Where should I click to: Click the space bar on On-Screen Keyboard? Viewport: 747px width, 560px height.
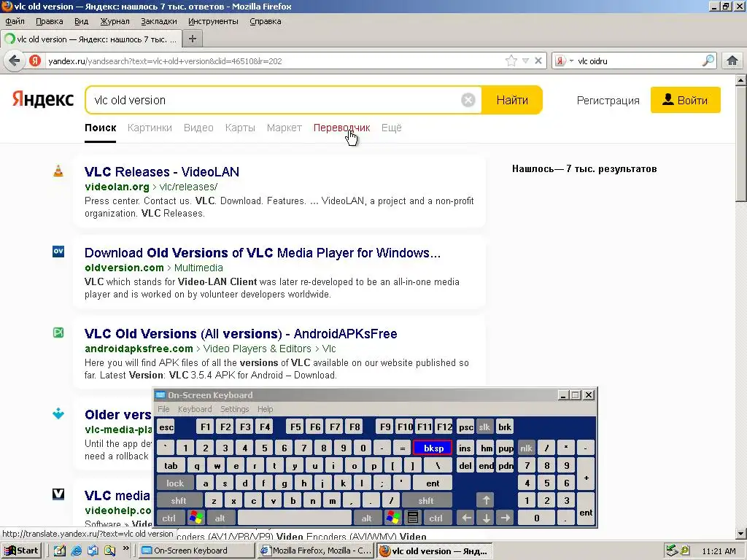(295, 518)
